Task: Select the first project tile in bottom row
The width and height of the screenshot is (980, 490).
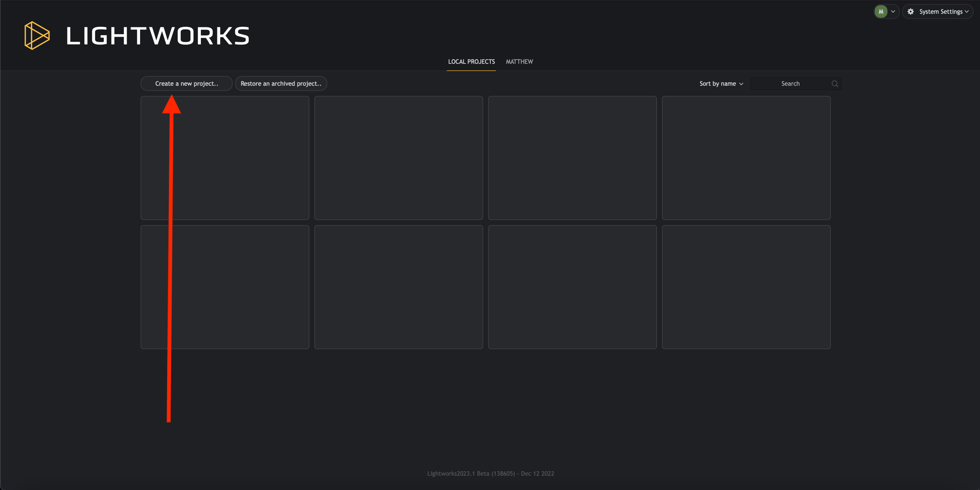Action: pos(224,287)
